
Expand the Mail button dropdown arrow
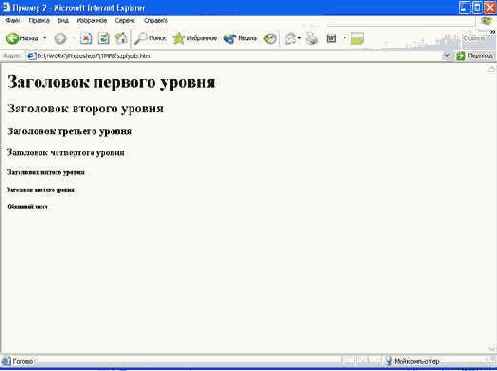pos(299,38)
